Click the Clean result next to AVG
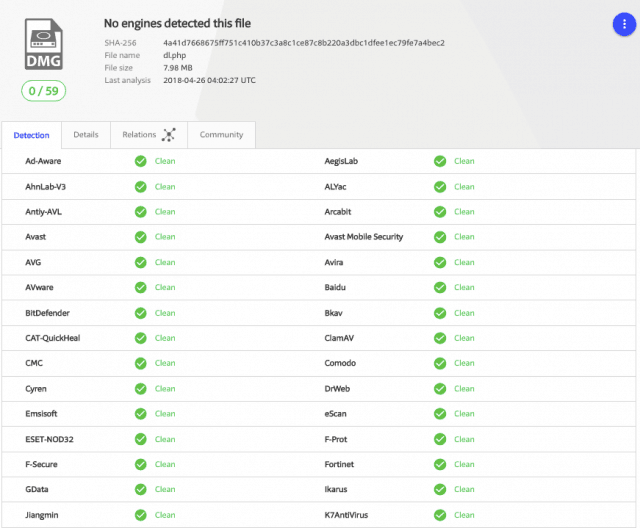640x528 pixels. (x=165, y=262)
